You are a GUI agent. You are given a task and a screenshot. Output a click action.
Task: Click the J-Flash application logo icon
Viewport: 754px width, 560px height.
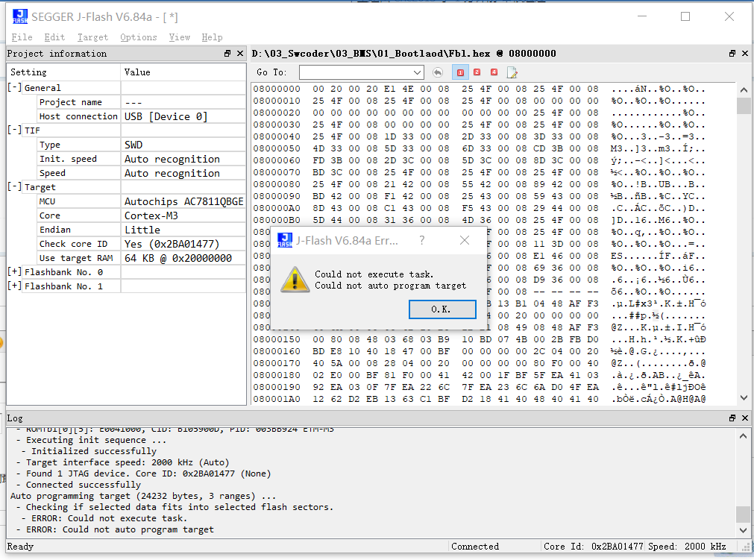19,16
